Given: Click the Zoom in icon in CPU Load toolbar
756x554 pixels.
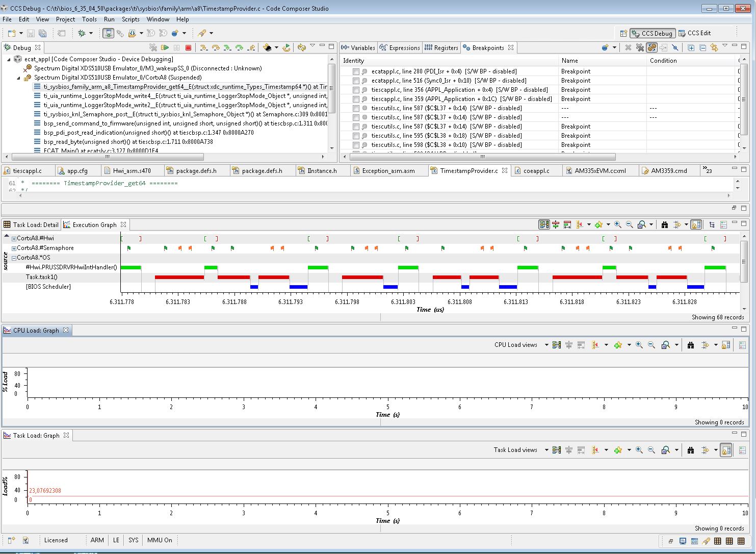Looking at the screenshot, I should pyautogui.click(x=639, y=345).
